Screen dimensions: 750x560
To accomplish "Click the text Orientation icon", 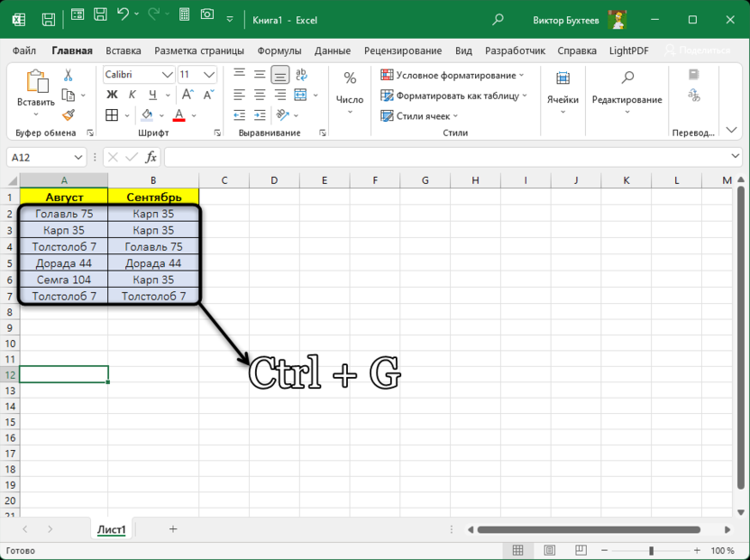I will point(283,115).
